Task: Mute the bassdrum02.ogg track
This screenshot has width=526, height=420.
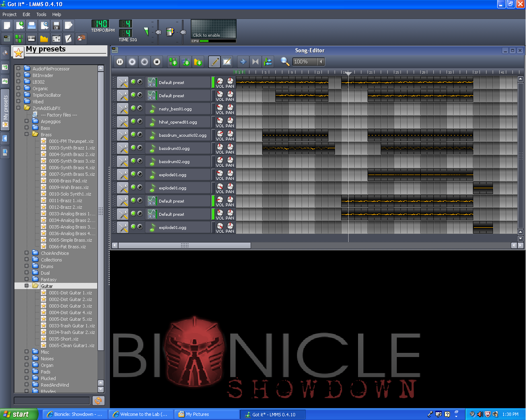Action: pyautogui.click(x=133, y=161)
